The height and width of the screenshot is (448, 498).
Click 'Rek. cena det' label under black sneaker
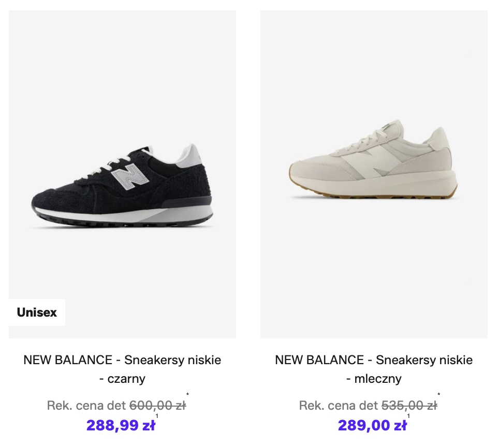pyautogui.click(x=86, y=406)
